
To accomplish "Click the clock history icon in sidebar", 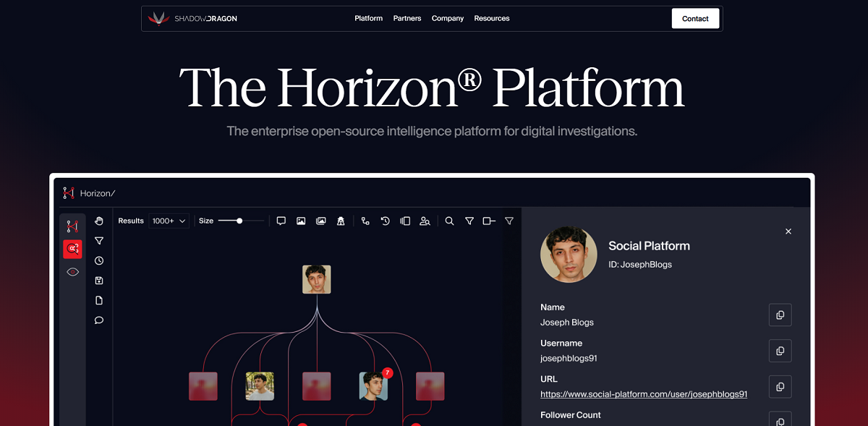I will coord(99,260).
